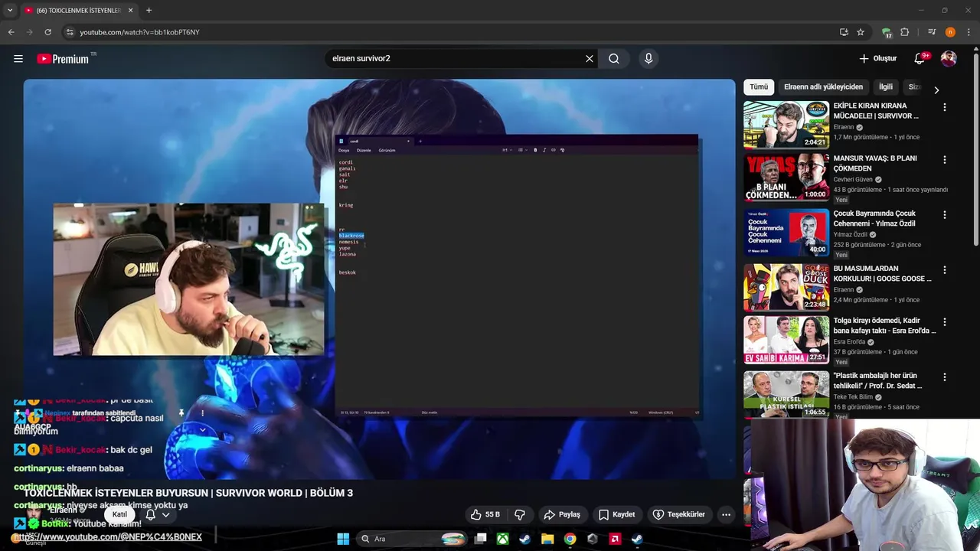Click the Chrome address bar URL
Viewport: 980px width, 551px height.
click(139, 32)
